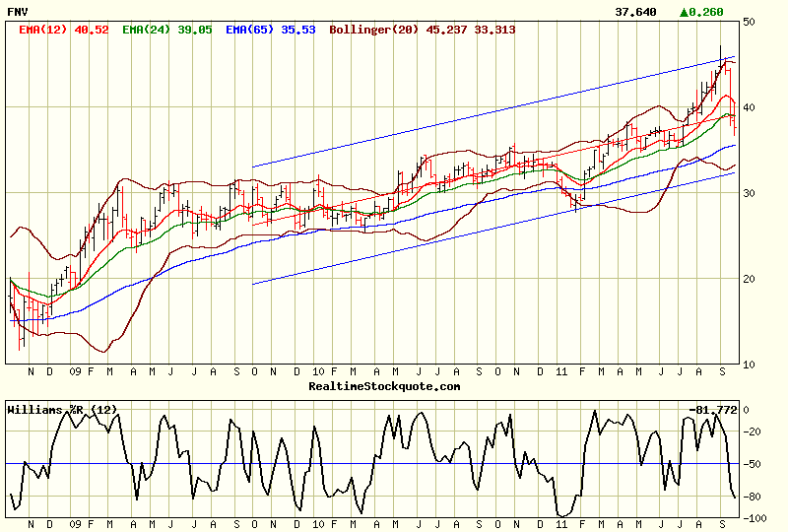Select the green EMA(24) legend label
788x532 pixels.
point(150,31)
